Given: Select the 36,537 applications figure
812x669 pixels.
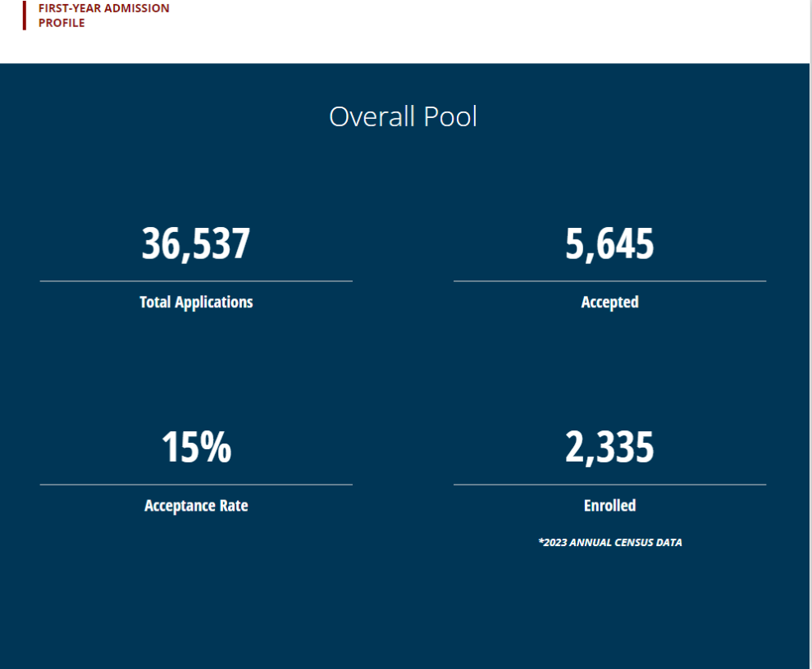Looking at the screenshot, I should (195, 244).
